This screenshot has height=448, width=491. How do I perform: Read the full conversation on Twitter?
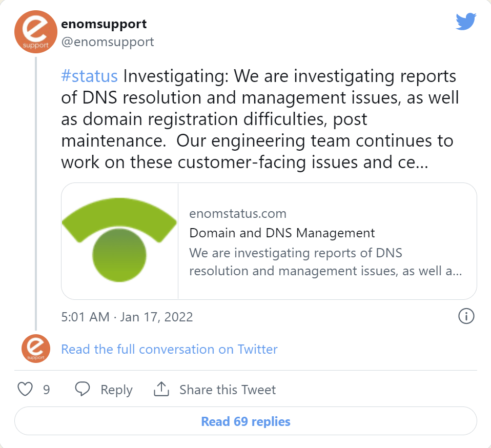(169, 349)
